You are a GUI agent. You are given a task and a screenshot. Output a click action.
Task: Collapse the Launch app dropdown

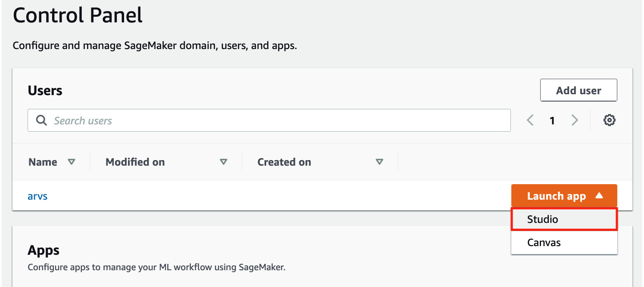click(x=564, y=196)
